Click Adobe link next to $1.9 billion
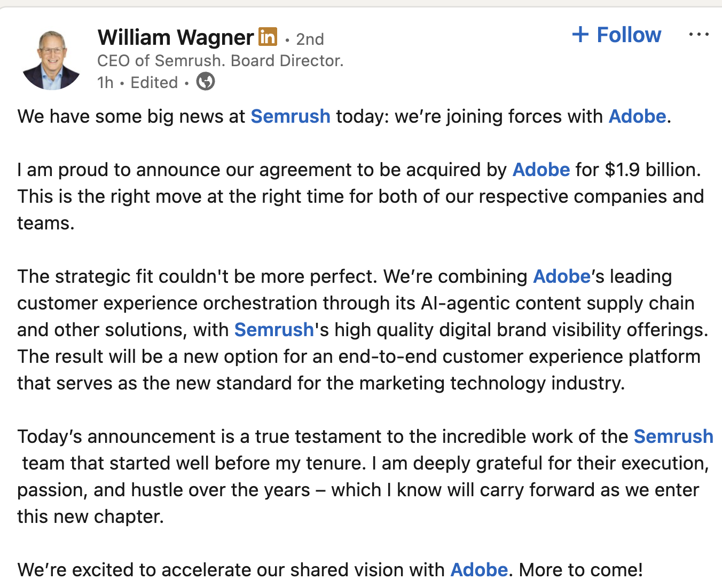 [540, 170]
